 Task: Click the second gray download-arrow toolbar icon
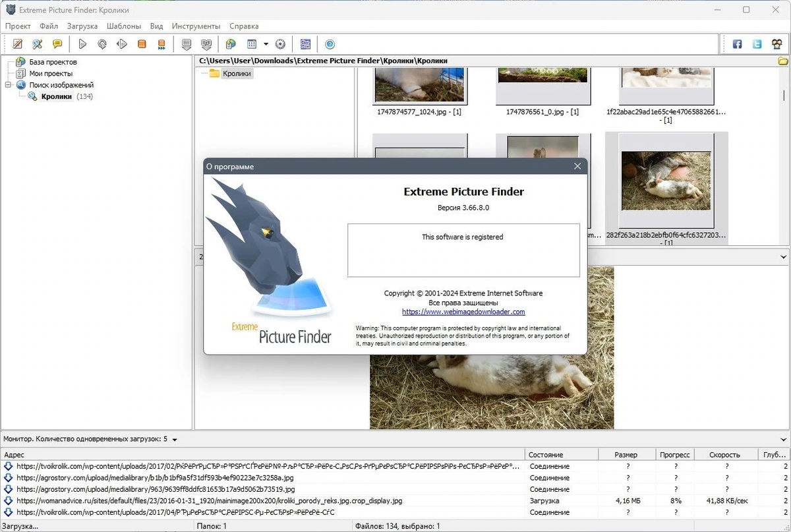pos(206,44)
